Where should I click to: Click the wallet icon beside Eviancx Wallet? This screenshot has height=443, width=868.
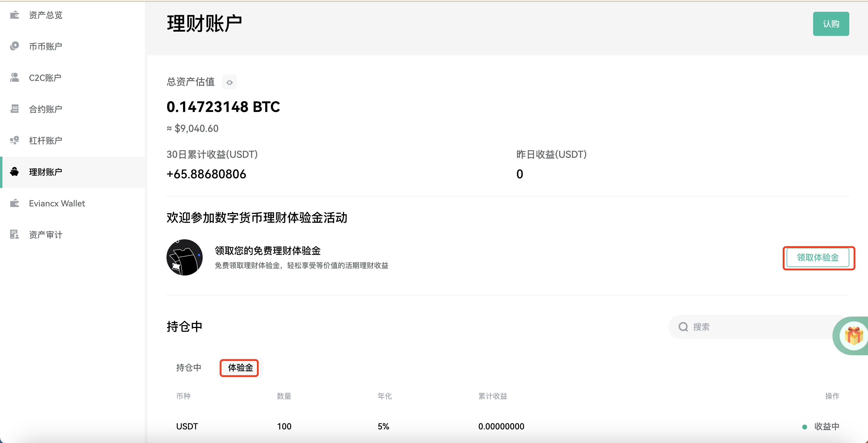click(x=14, y=203)
